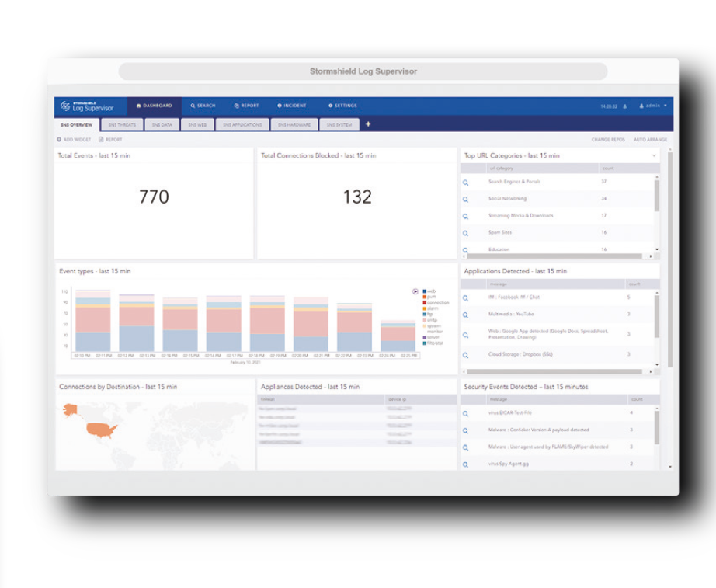The image size is (716, 588).
Task: Click magnifier next to Conficker malware event
Action: (466, 430)
